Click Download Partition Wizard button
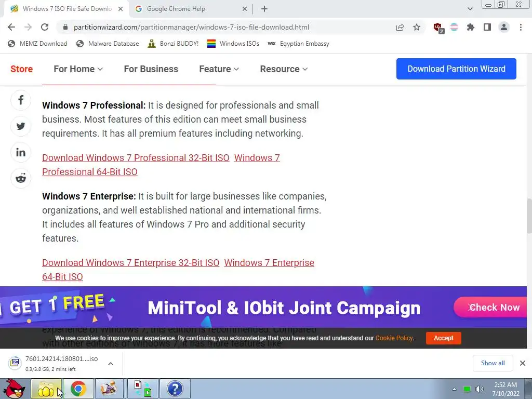532x399 pixels. click(x=456, y=69)
